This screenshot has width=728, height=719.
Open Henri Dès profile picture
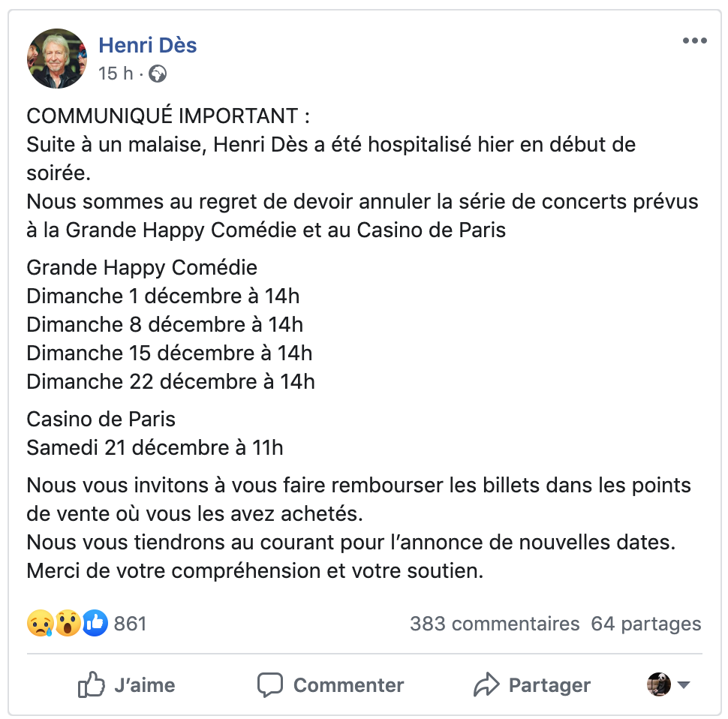click(x=56, y=59)
